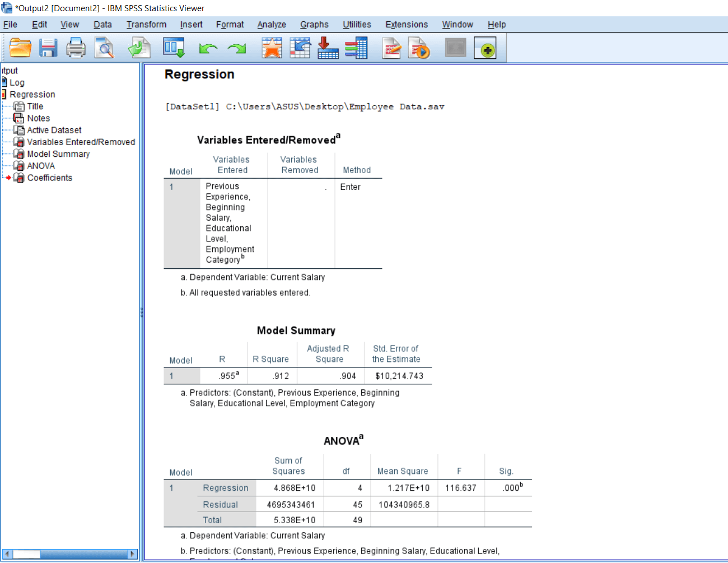Open the Data menu
This screenshot has height=563, width=728.
pyautogui.click(x=102, y=25)
